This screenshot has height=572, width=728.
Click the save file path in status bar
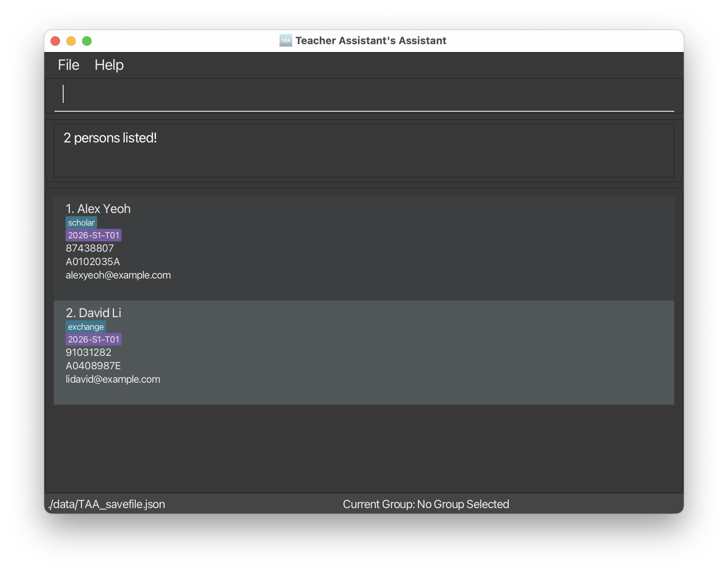click(x=107, y=504)
